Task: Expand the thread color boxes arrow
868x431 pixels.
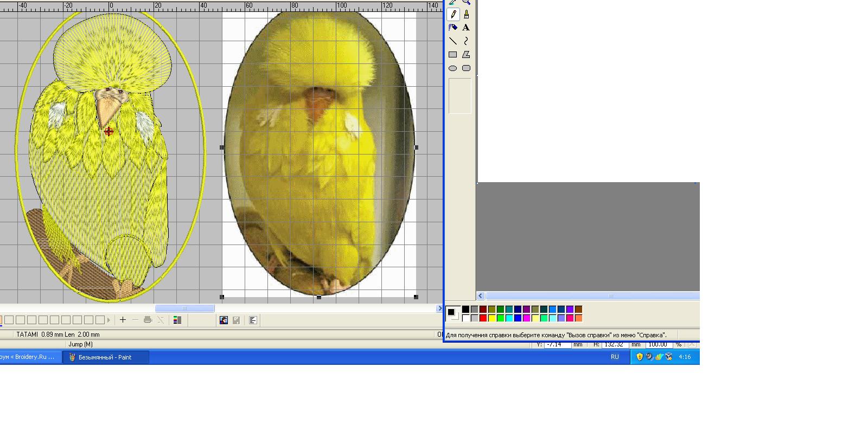Action: point(109,320)
